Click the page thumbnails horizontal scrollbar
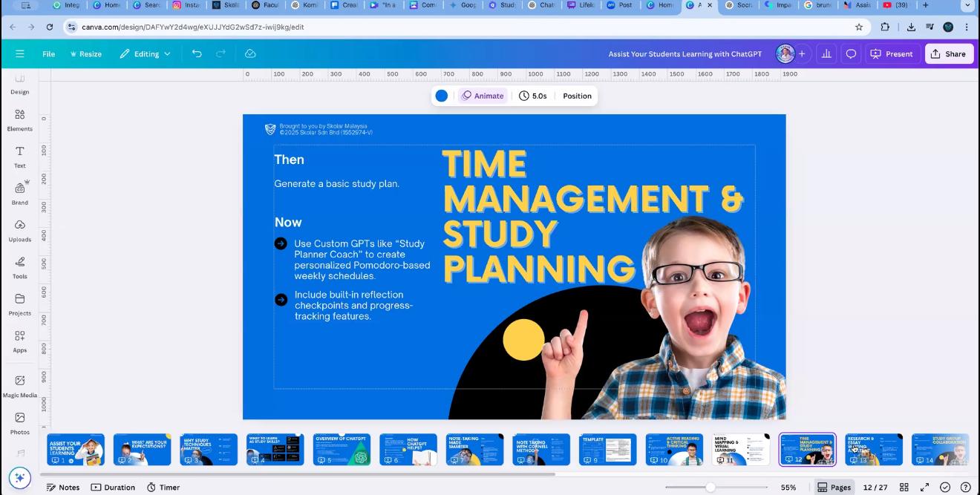This screenshot has height=495, width=980. point(298,473)
